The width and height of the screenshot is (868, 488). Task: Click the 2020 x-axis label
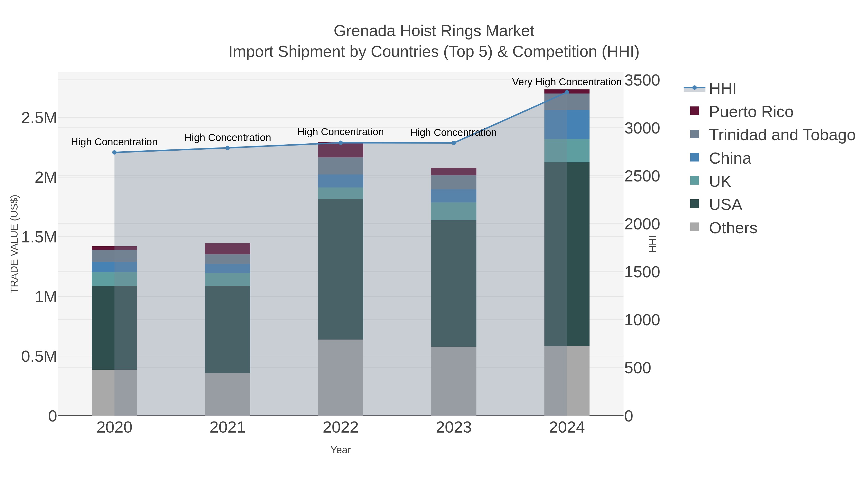coord(114,428)
